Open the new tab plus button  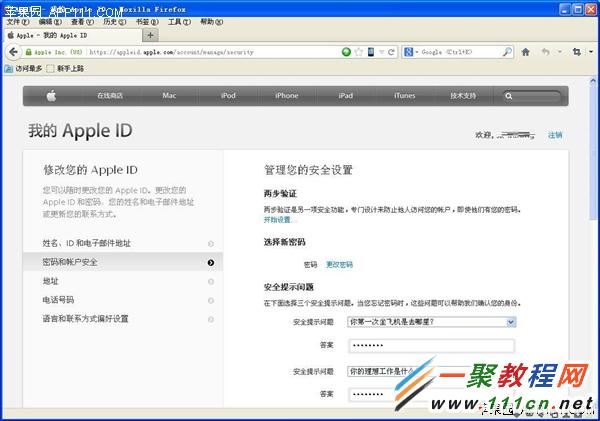[150, 35]
